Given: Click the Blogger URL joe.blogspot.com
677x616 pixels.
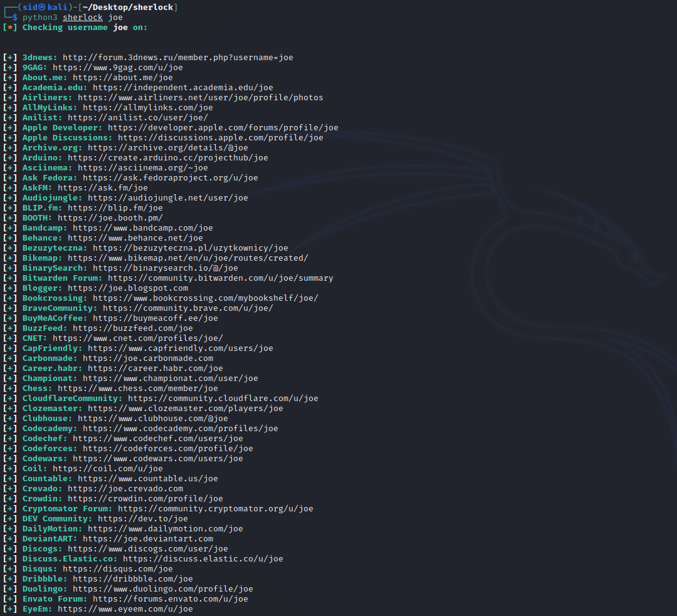Looking at the screenshot, I should coord(129,288).
